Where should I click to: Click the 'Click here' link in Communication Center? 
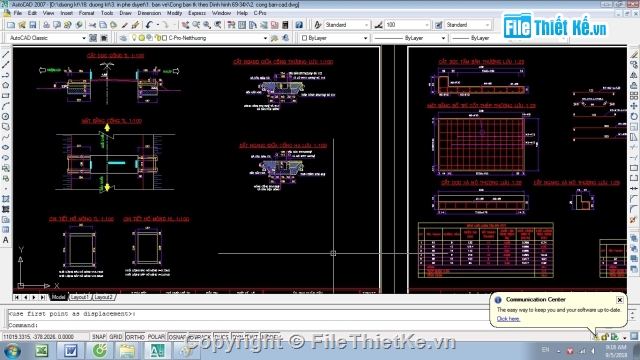(508, 319)
